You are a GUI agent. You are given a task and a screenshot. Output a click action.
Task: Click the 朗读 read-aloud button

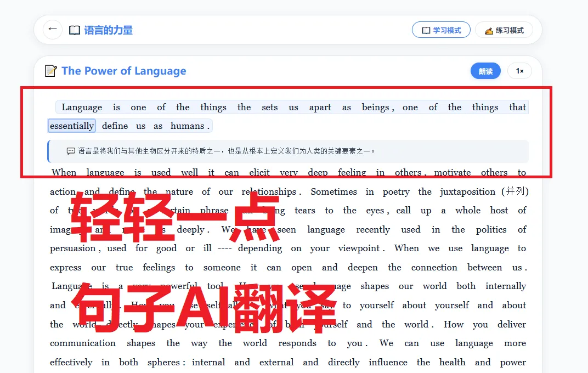click(485, 71)
